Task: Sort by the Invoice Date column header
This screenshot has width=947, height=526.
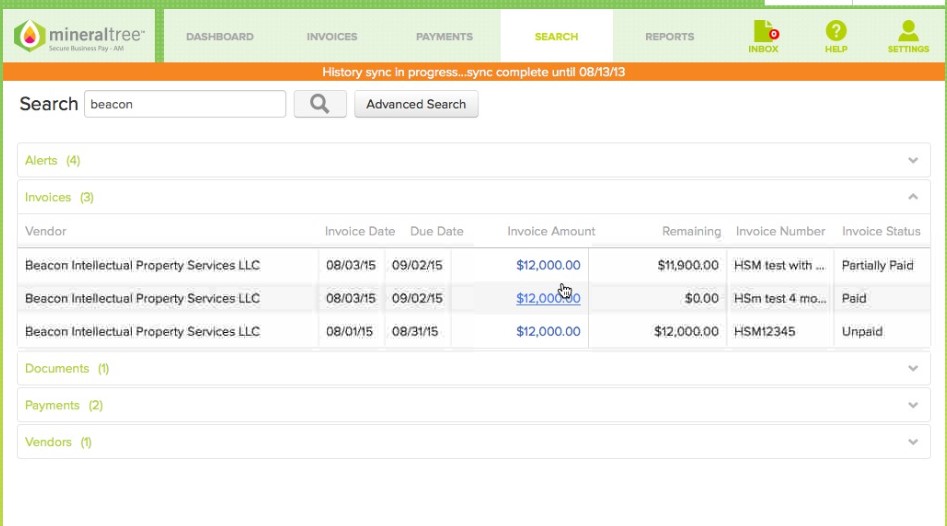Action: (359, 231)
